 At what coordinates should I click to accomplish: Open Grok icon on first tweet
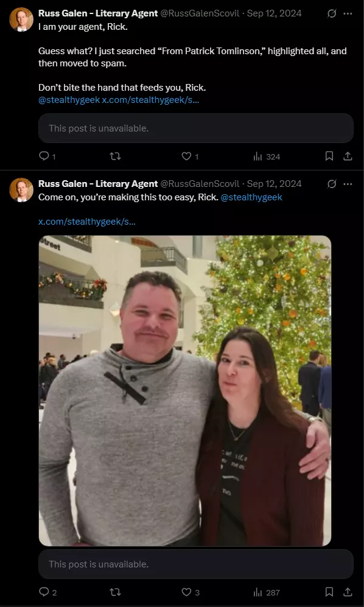(332, 13)
